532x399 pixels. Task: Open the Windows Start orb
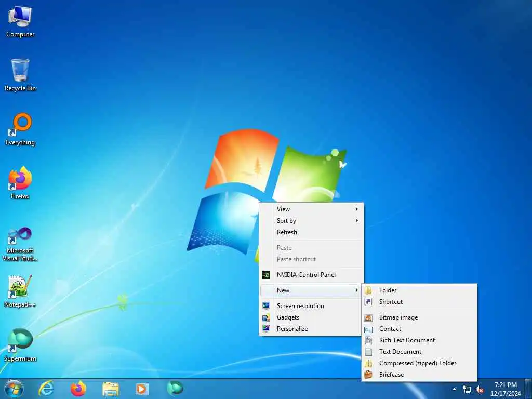point(14,389)
